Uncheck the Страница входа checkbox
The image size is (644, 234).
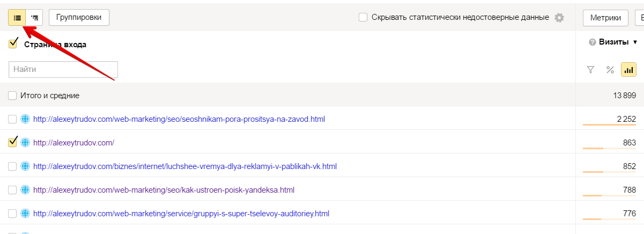click(x=13, y=45)
